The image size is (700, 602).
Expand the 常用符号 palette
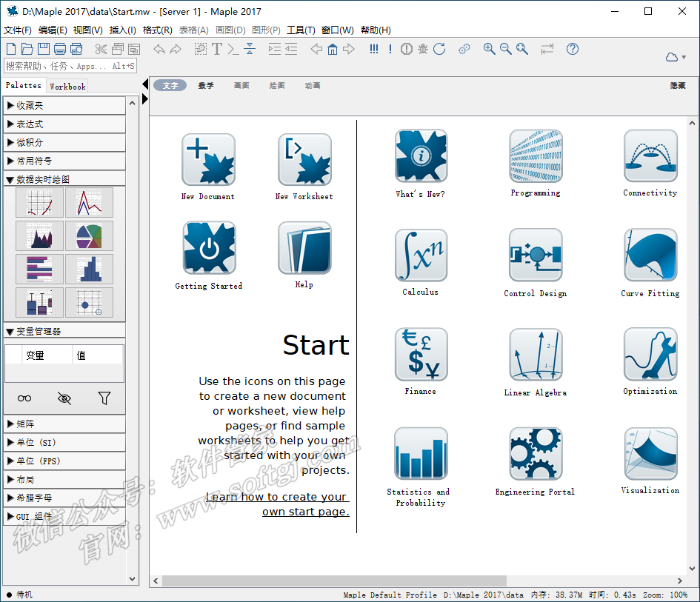(x=65, y=161)
